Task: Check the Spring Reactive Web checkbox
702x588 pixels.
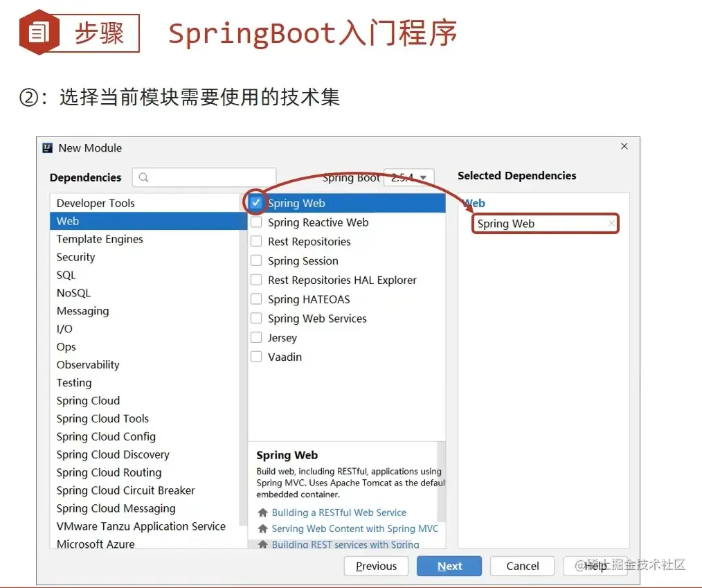Action: tap(257, 222)
